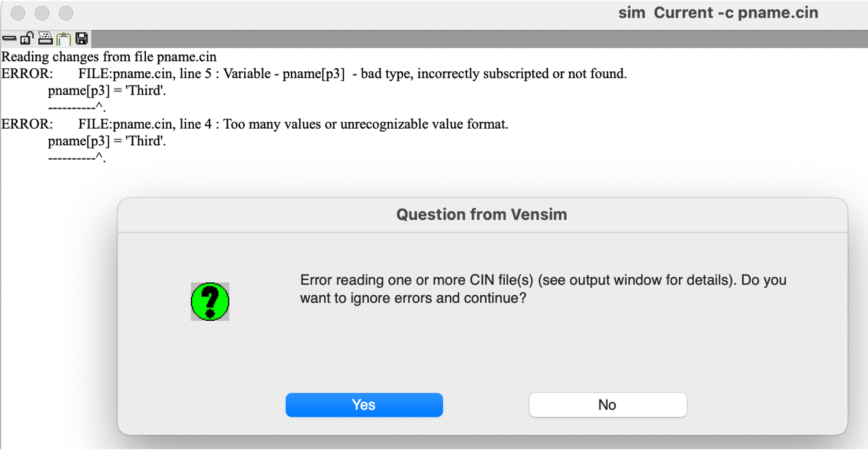This screenshot has height=450, width=868.
Task: Save output using floppy disk icon
Action: point(82,39)
